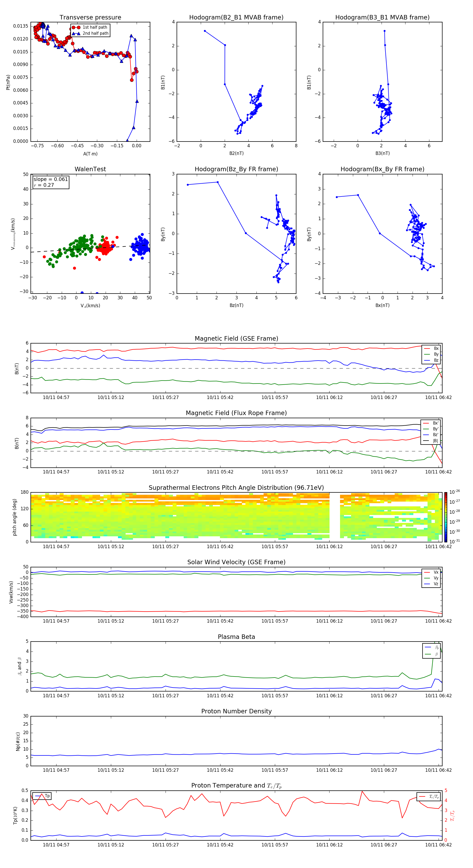Select the 'Te/Tp' legend entry
The width and height of the screenshot is (473, 868).
tap(429, 796)
